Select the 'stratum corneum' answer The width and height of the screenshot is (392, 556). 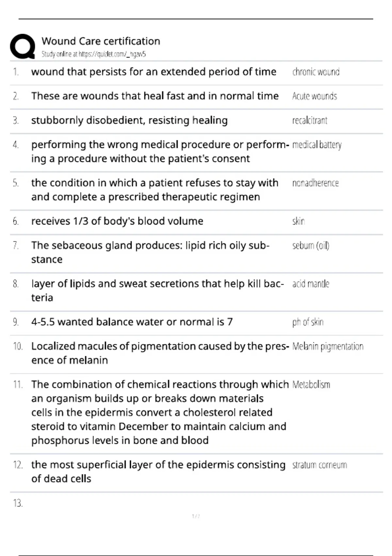click(x=319, y=465)
